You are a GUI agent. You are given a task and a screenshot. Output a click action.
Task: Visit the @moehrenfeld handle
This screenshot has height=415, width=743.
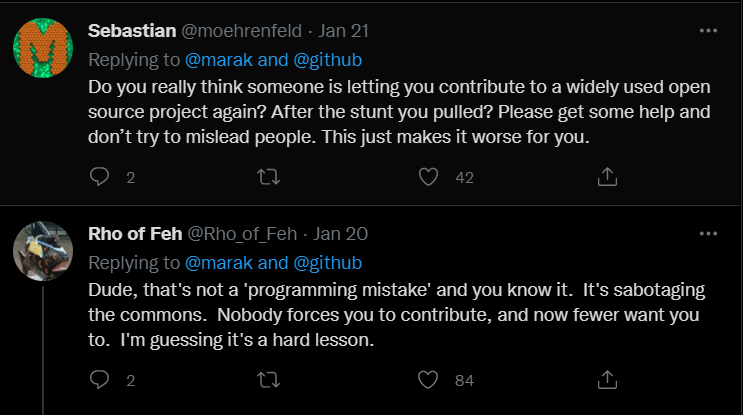point(239,31)
